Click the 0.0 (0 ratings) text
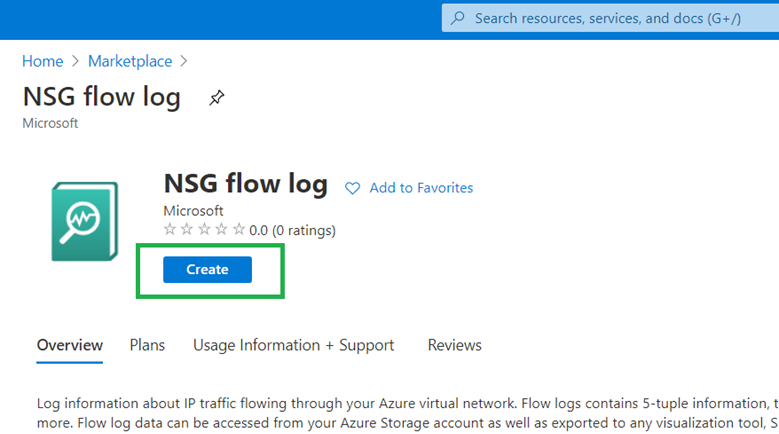Viewport: 779px width, 434px height. click(292, 230)
